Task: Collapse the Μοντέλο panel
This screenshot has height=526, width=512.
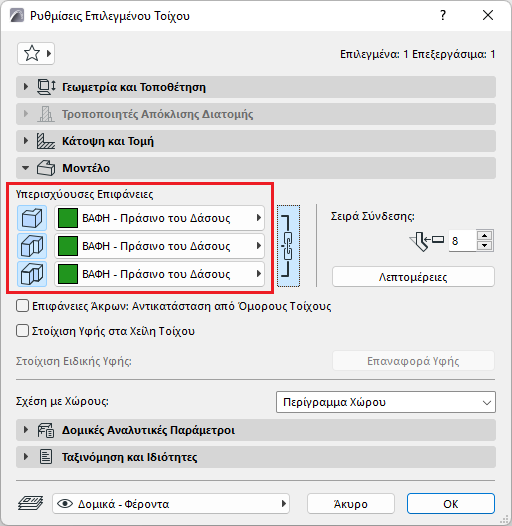Action: pos(256,168)
